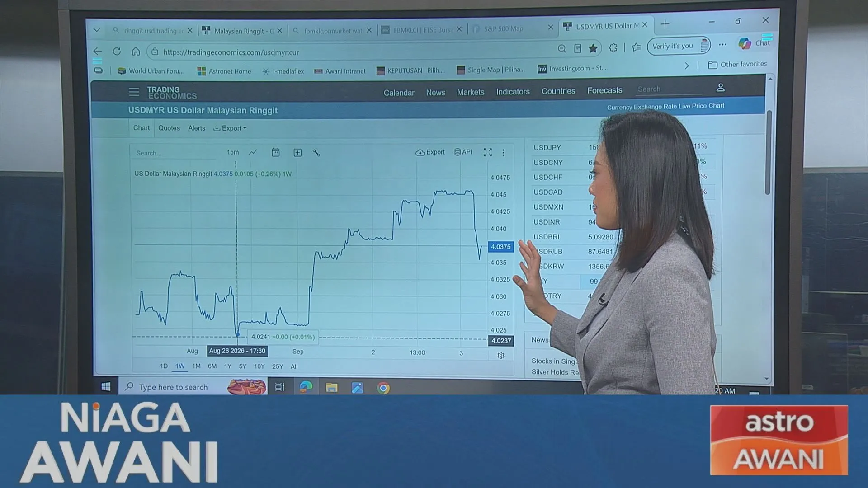
Task: Open the News nav item
Action: (x=435, y=92)
